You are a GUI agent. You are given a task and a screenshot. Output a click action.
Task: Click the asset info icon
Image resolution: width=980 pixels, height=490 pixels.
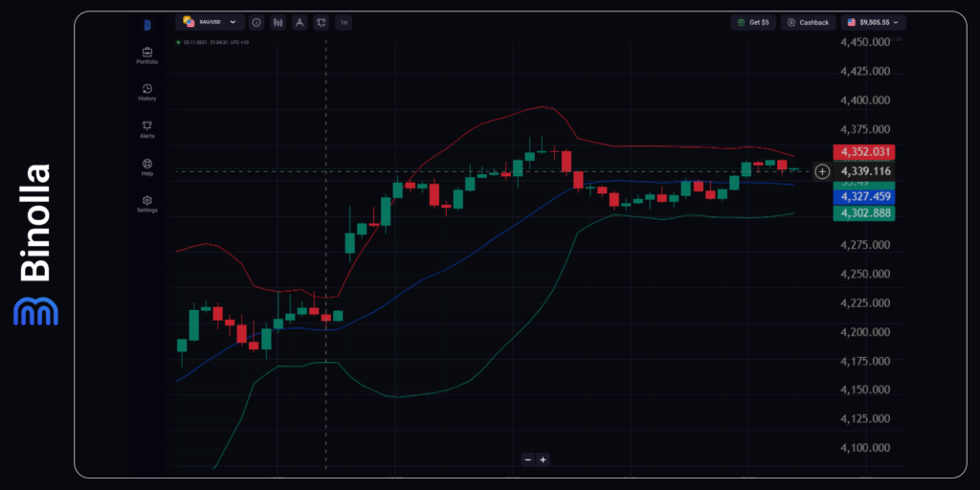pos(256,23)
